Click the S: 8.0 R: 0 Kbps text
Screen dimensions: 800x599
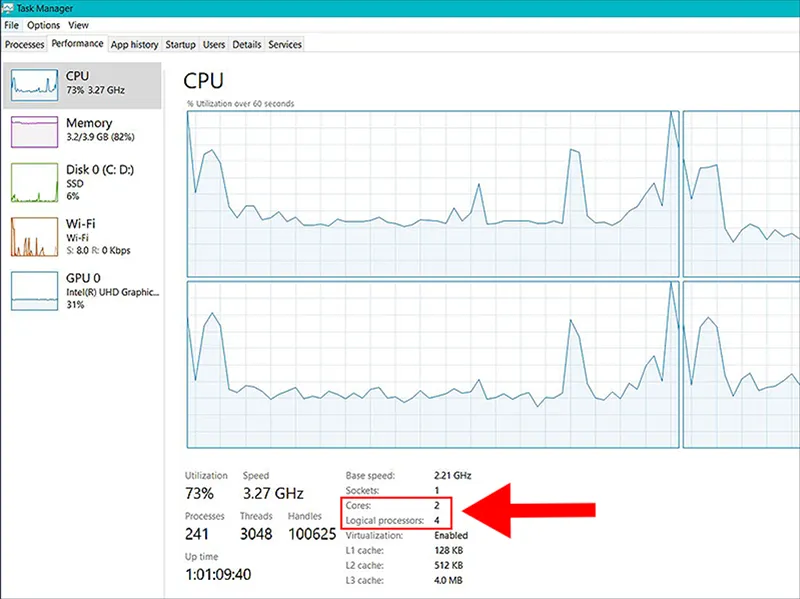[x=98, y=251]
